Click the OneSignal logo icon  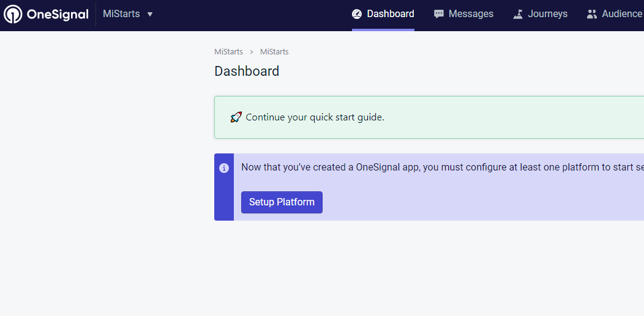click(x=13, y=14)
